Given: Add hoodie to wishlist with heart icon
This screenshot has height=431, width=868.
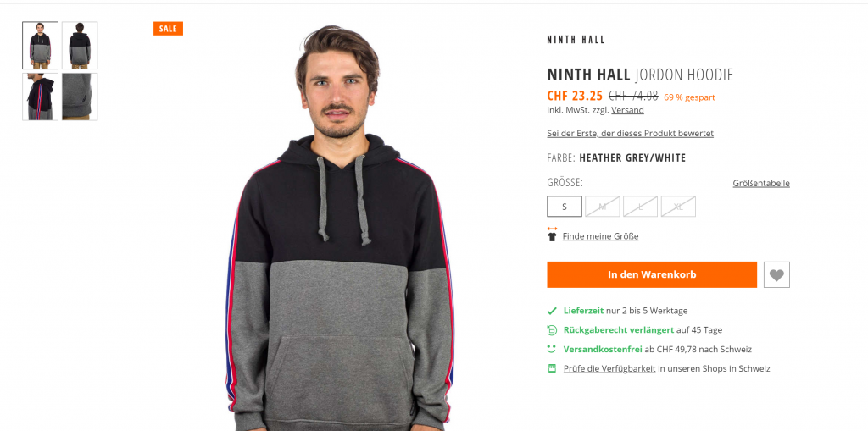Looking at the screenshot, I should pyautogui.click(x=776, y=274).
